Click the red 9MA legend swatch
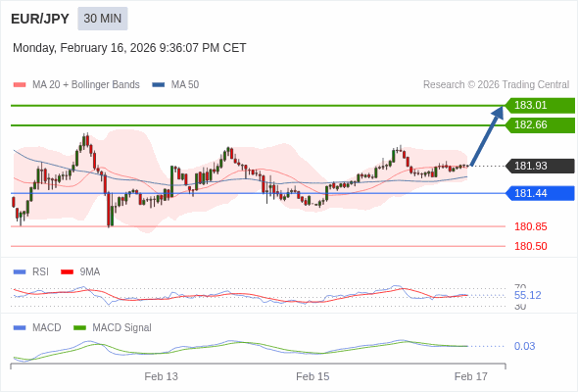Screen dimensions: 578x392 pyautogui.click(x=67, y=272)
